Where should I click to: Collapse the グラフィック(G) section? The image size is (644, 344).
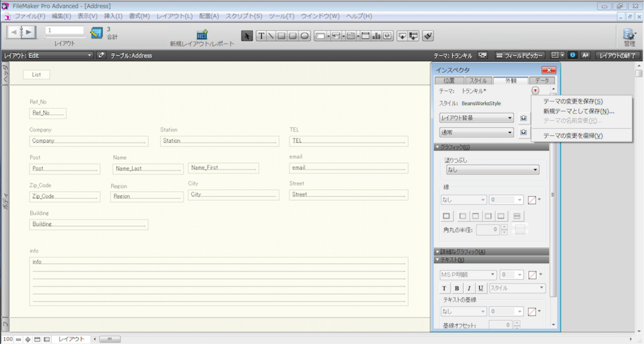pyautogui.click(x=491, y=147)
